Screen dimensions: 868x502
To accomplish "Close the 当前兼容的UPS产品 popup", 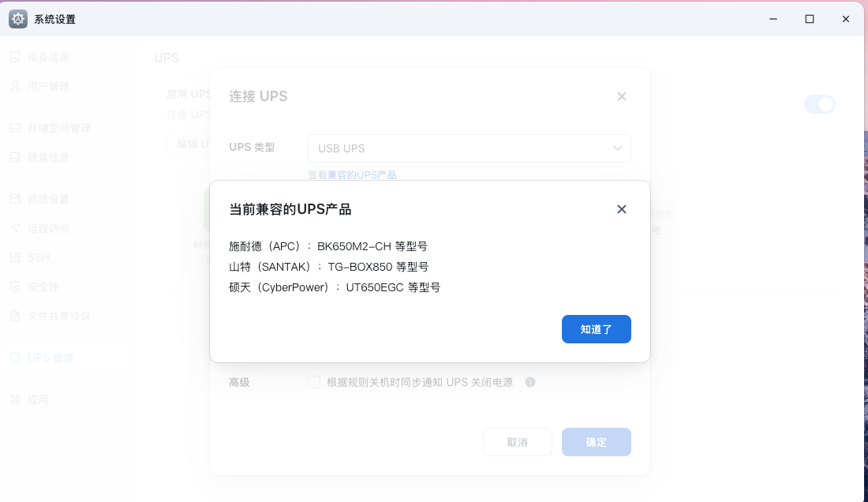I will 622,209.
